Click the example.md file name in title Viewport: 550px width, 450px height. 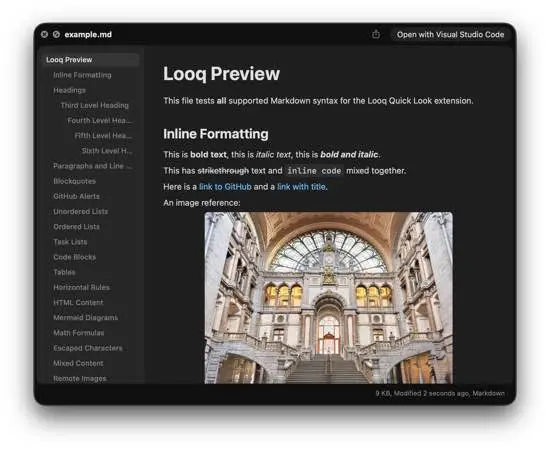coord(88,34)
